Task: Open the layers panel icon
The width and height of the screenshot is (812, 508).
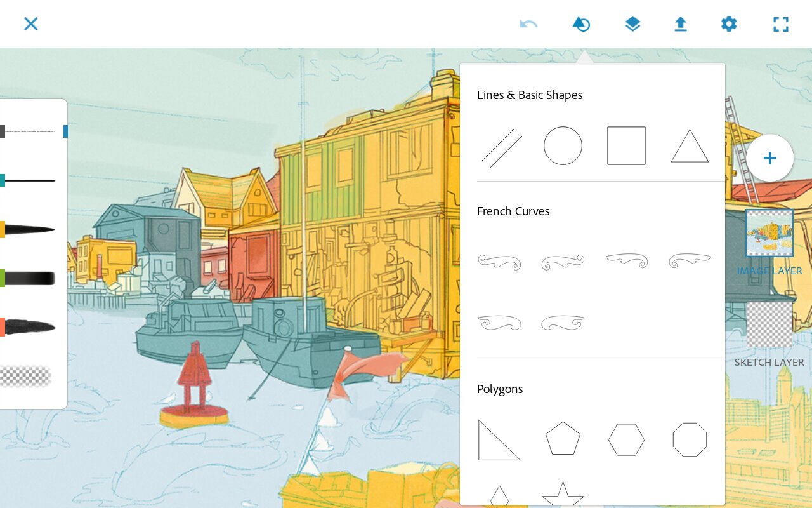Action: click(632, 24)
